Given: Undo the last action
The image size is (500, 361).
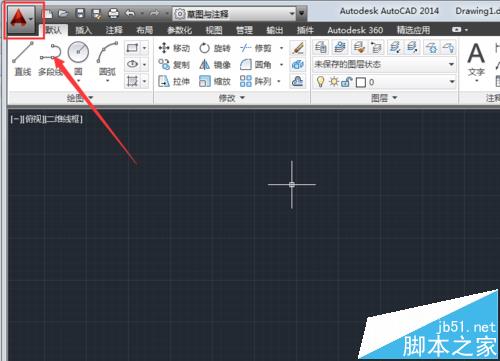Looking at the screenshot, I should (130, 14).
